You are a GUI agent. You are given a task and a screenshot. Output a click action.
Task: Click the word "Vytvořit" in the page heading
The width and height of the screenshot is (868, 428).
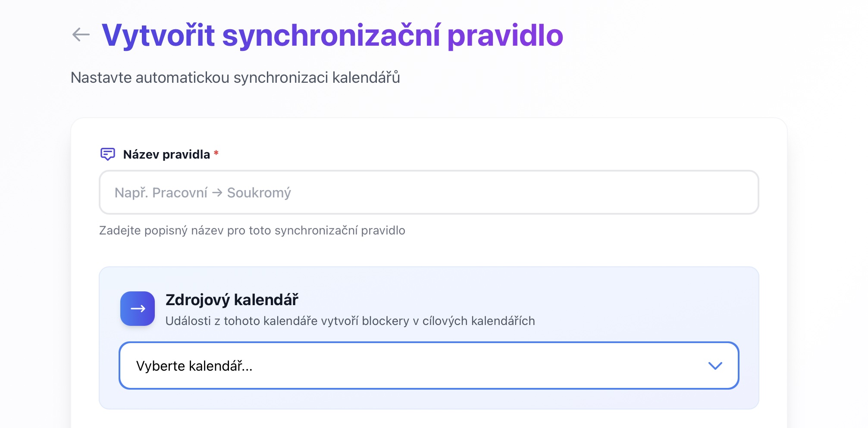pos(158,35)
